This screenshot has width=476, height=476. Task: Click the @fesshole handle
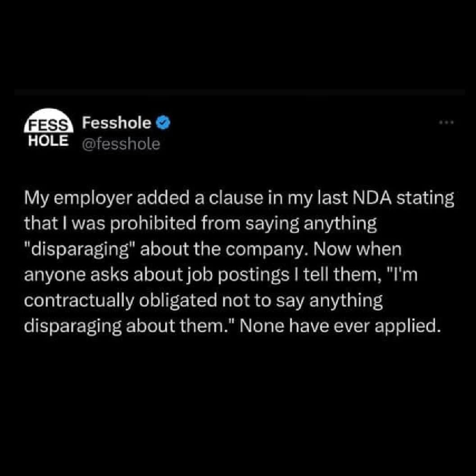click(121, 144)
